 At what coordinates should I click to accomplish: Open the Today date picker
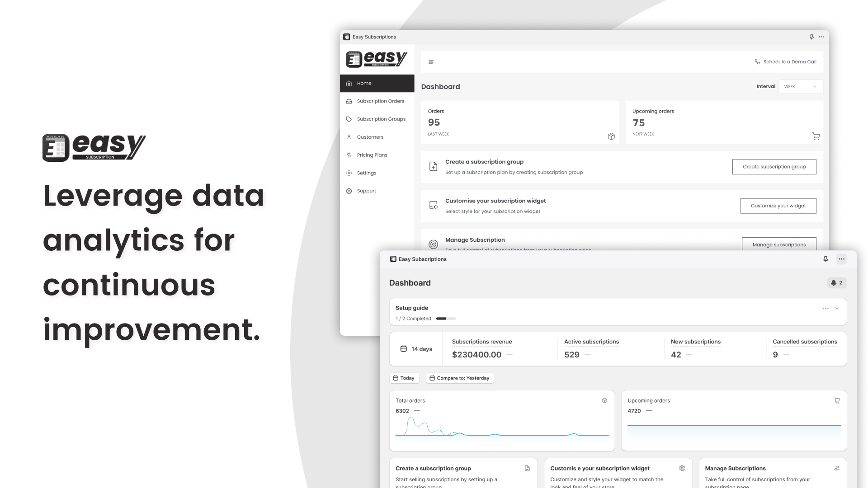pyautogui.click(x=404, y=378)
